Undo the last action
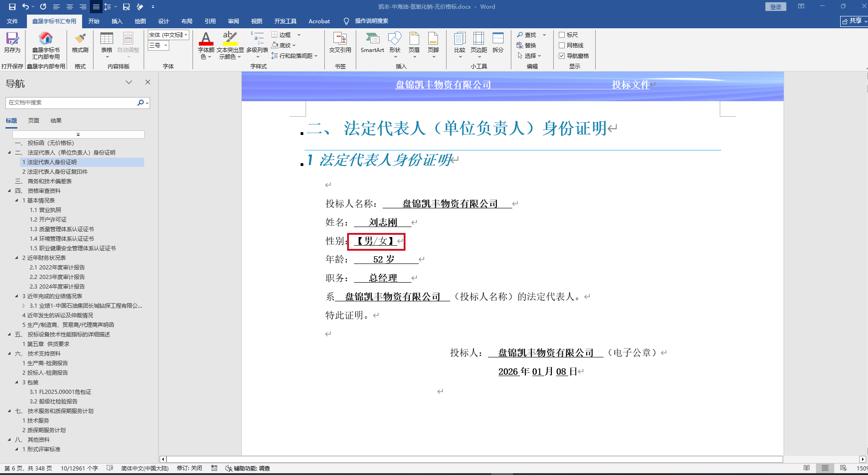 26,7
